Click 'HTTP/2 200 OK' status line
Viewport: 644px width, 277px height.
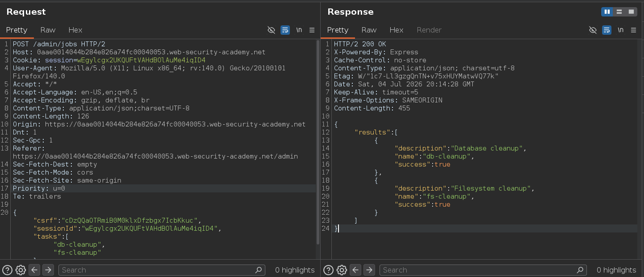[360, 44]
